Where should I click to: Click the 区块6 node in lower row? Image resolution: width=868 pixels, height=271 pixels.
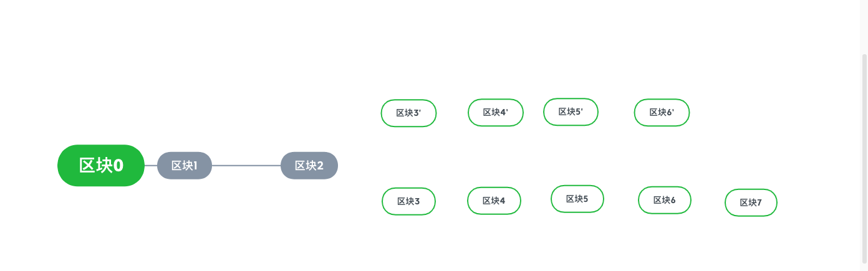665,201
